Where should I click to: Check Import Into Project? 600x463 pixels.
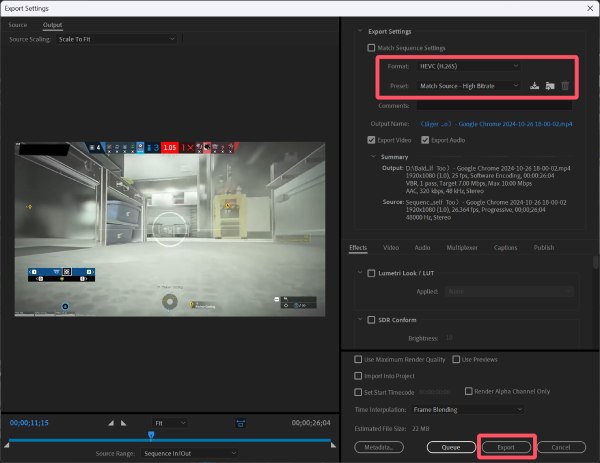click(358, 376)
